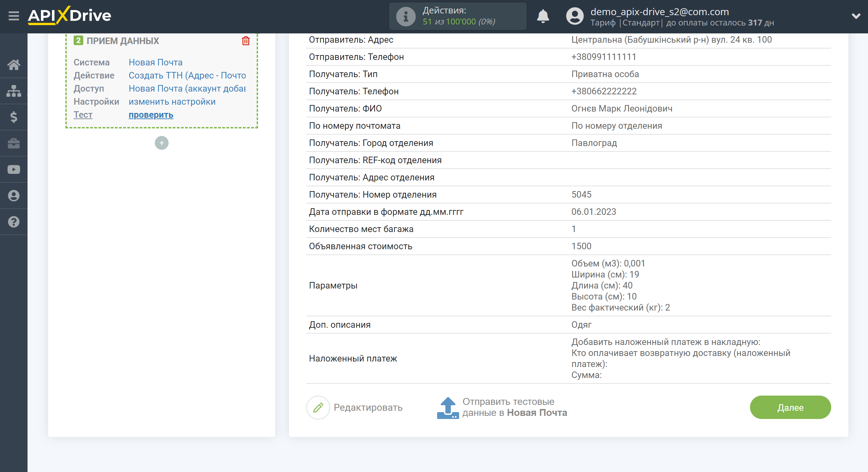Viewport: 868px width, 472px height.
Task: Click the Вес фактический (кг): 2 line
Action: (621, 307)
